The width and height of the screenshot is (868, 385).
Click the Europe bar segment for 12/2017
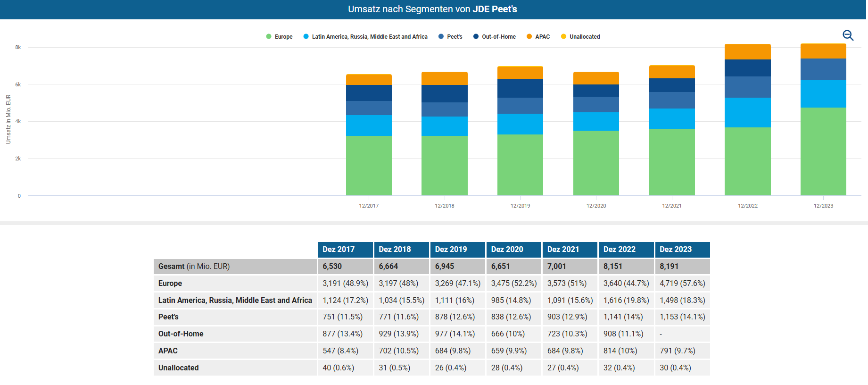click(369, 165)
